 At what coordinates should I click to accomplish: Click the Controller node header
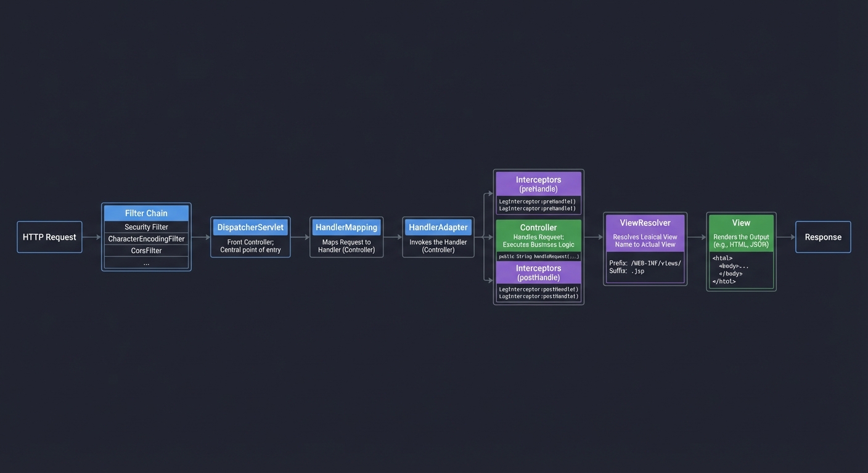click(538, 227)
